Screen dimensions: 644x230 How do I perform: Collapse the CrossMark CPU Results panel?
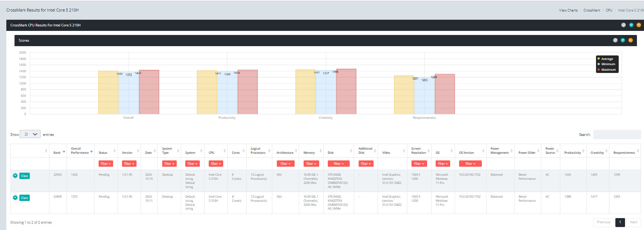click(639, 25)
